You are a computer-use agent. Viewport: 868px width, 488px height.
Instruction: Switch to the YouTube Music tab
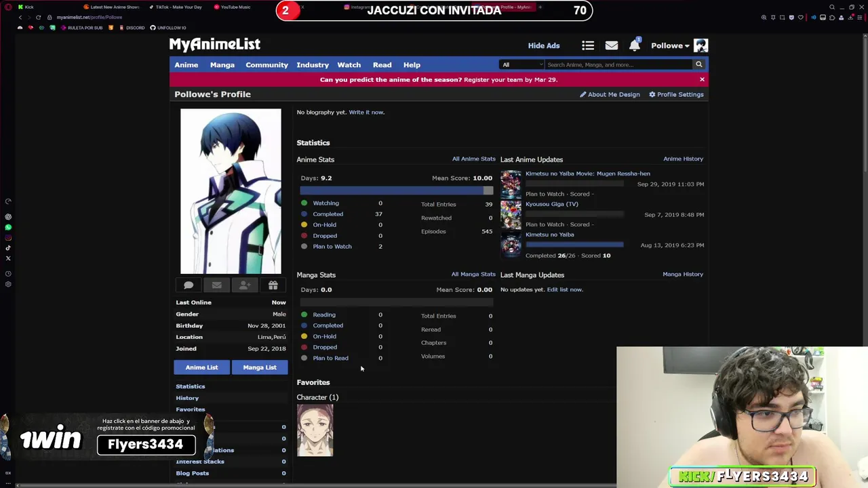pyautogui.click(x=233, y=7)
